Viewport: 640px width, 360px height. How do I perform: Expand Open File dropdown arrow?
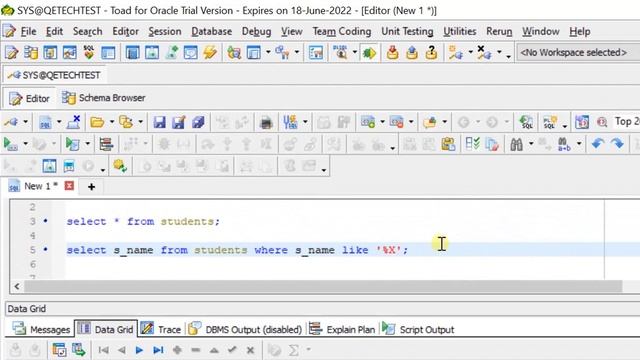click(x=111, y=122)
